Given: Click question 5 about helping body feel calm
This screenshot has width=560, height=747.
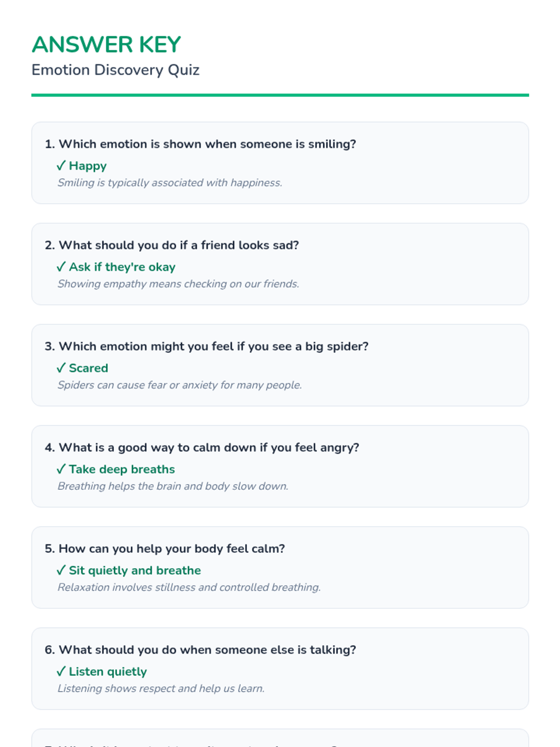Looking at the screenshot, I should [165, 549].
